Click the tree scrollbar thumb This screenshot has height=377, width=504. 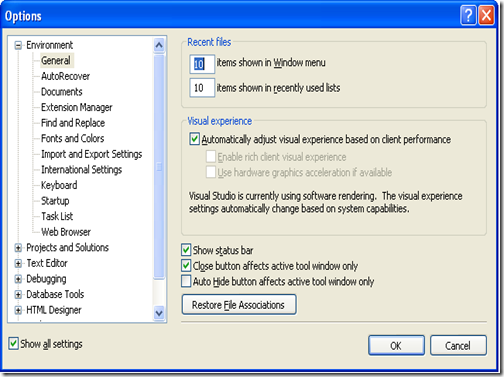[159, 166]
